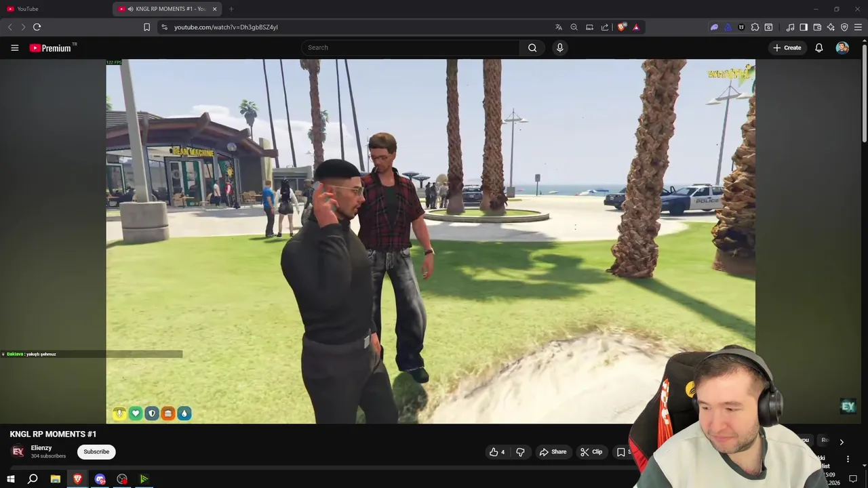Share this page from the address bar
The image size is (868, 488).
coord(605,27)
